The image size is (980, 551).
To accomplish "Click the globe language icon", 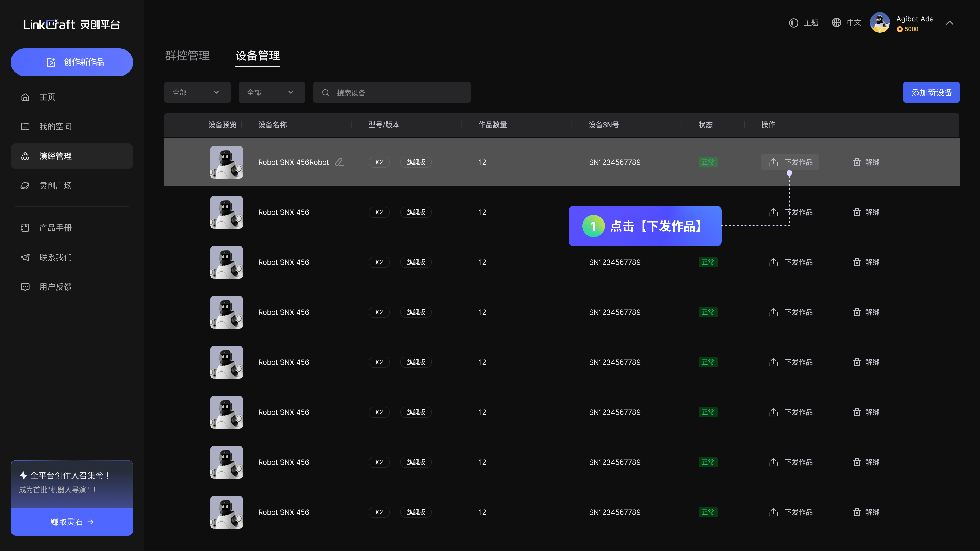I will tap(836, 23).
